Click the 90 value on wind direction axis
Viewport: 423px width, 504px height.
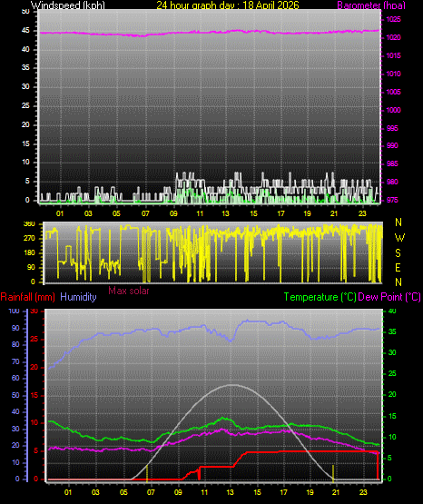point(31,267)
